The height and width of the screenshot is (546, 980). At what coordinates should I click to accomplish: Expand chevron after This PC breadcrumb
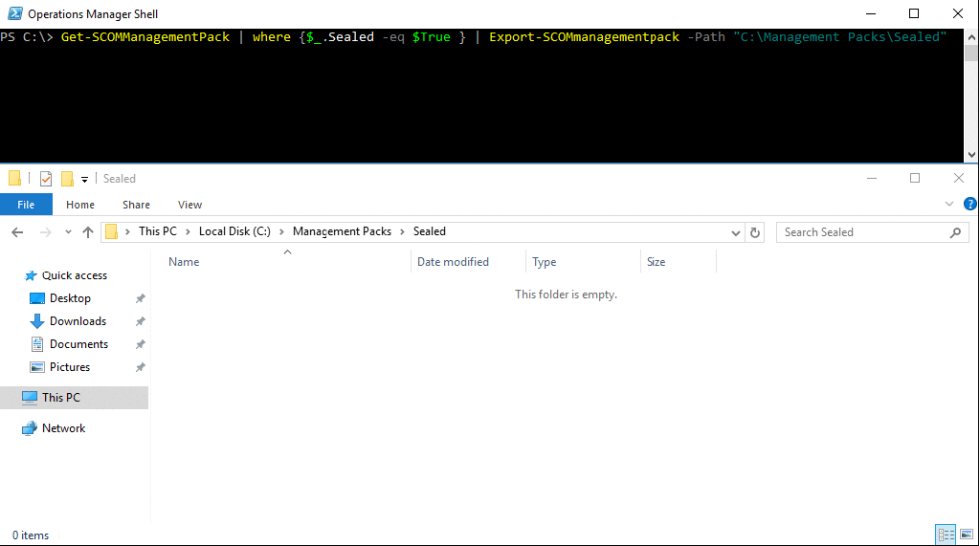click(x=188, y=231)
